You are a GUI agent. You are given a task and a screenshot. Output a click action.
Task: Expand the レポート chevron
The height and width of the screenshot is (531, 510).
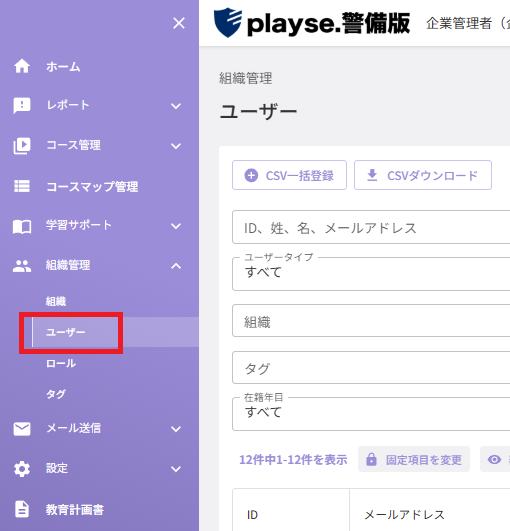(176, 106)
